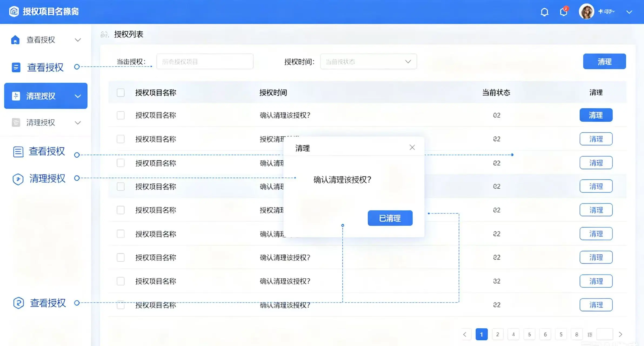
Task: Click the large 清理 button beside the filters
Action: pyautogui.click(x=604, y=61)
